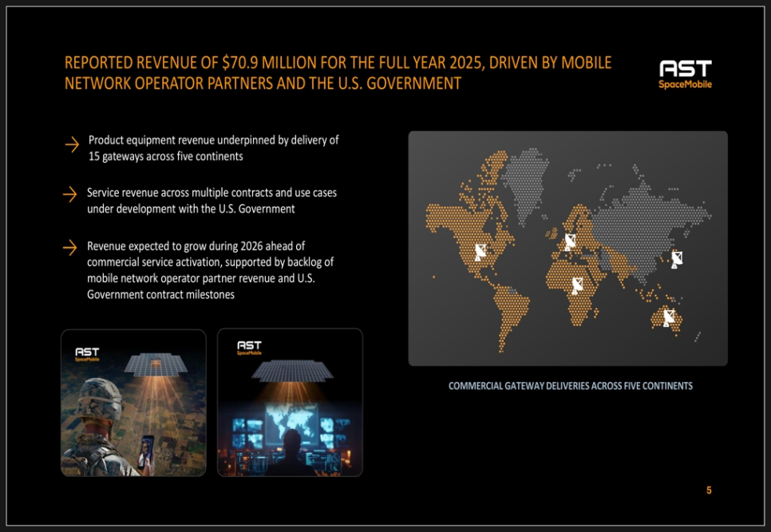The width and height of the screenshot is (771, 532).
Task: Select the soldier with phone satellite image
Action: (133, 403)
